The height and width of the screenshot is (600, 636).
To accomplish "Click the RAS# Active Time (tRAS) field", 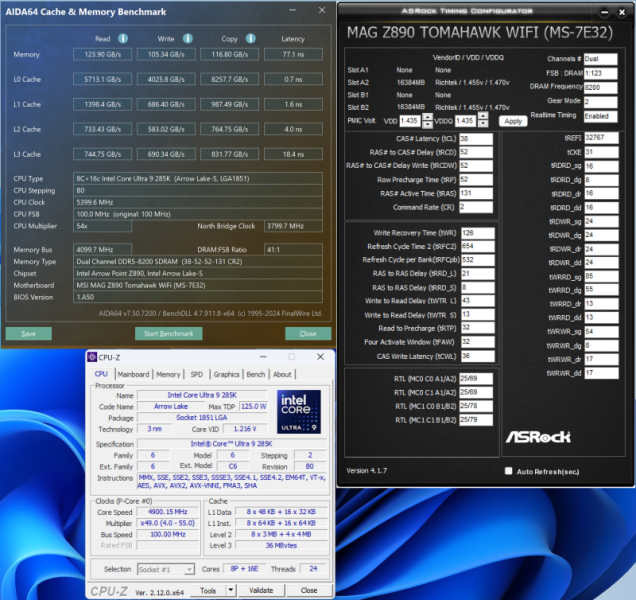I will point(476,193).
